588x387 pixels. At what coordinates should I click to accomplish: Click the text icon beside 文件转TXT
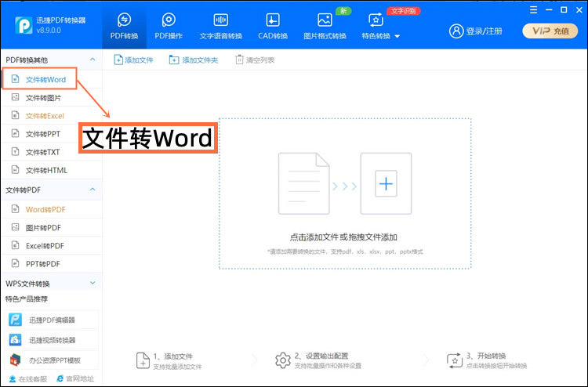[15, 152]
